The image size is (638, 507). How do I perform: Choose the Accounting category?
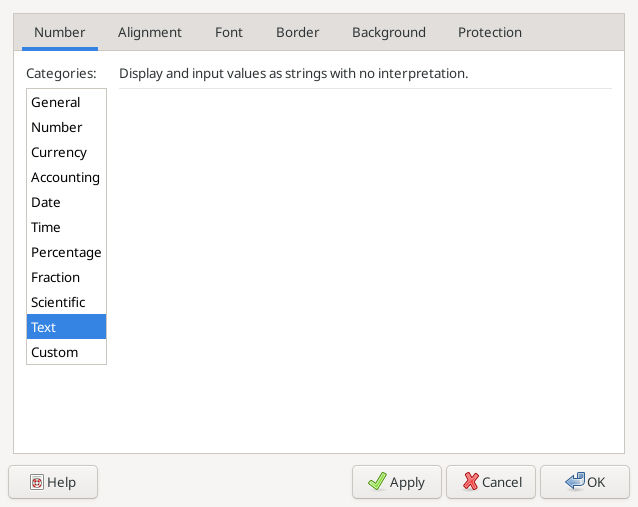coord(66,177)
